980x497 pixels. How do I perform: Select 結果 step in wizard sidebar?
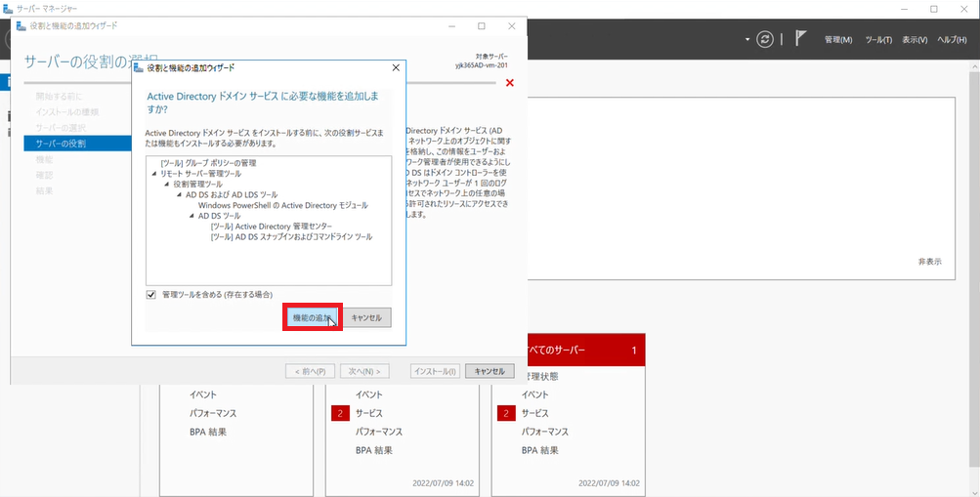(x=44, y=191)
